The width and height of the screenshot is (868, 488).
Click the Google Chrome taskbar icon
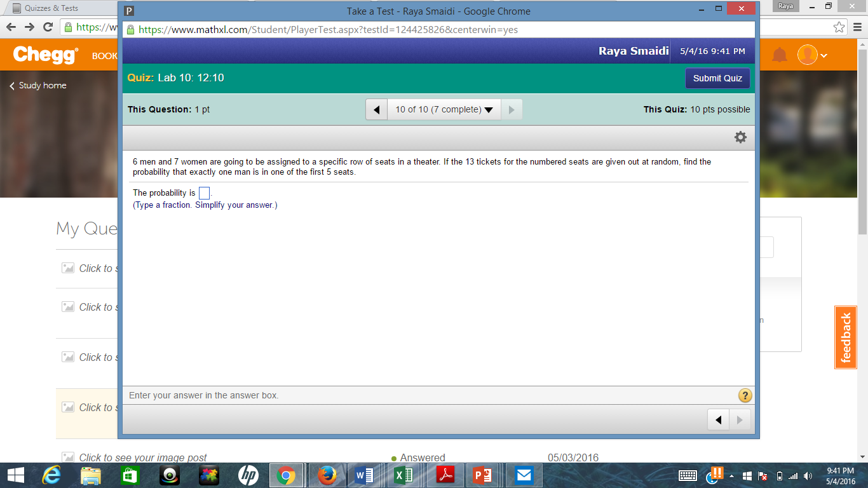[286, 475]
